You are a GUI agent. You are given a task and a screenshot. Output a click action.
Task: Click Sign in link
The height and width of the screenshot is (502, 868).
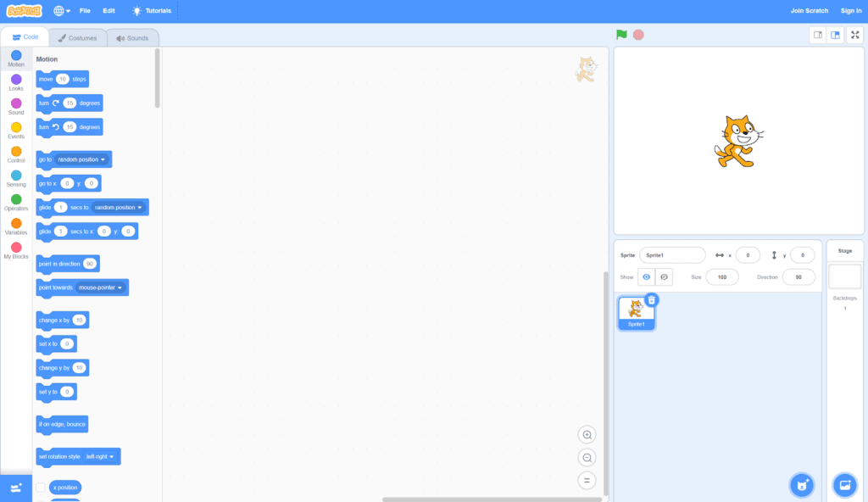tap(851, 10)
